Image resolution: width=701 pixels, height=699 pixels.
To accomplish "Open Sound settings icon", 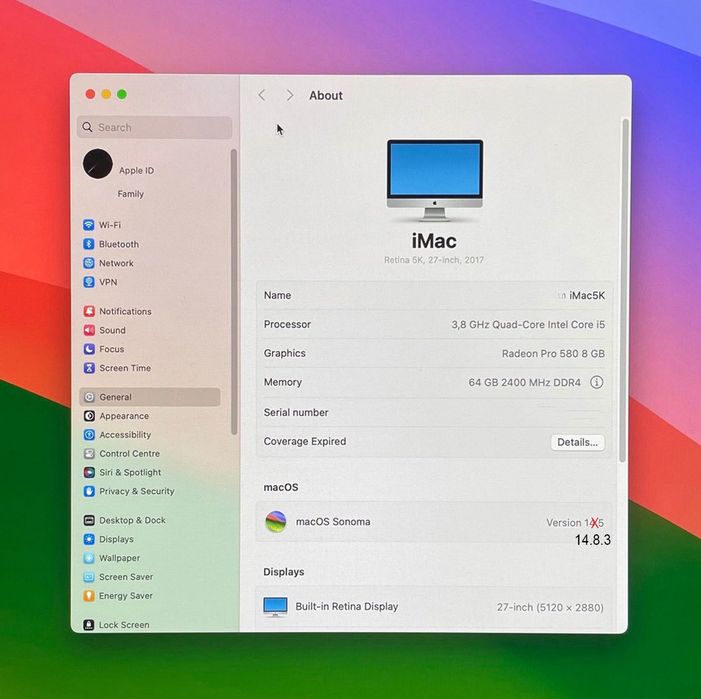I will click(x=89, y=330).
